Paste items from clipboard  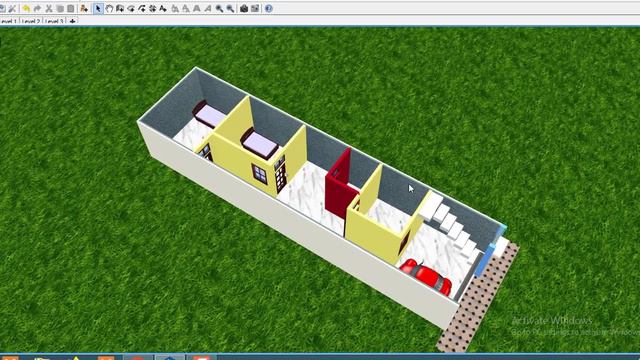coord(71,8)
